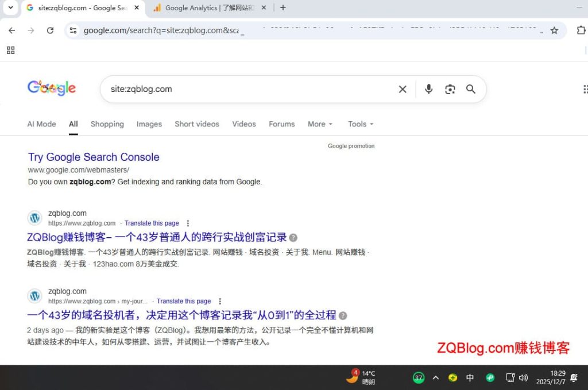
Task: Open the More search filters dropdown
Action: 319,124
